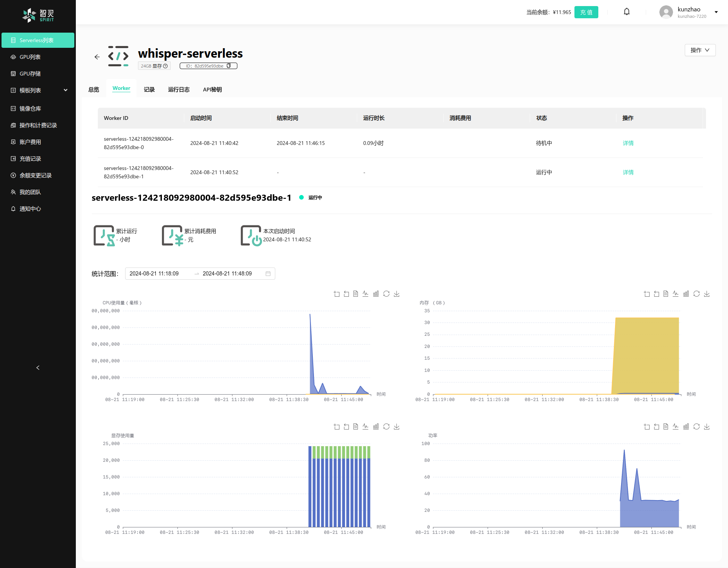Screen dimensions: 728x568
Task: Reset zoom on the 显存使用量 chart
Action: point(346,426)
